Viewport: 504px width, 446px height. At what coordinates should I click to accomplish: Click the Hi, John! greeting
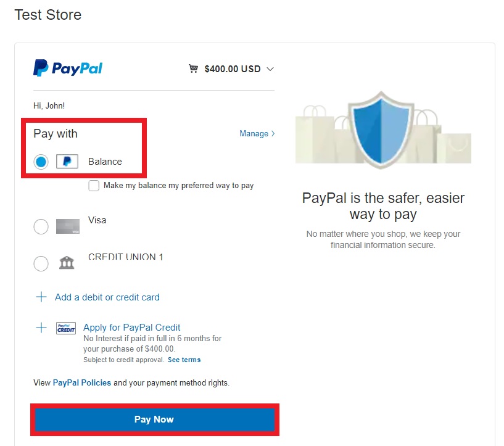tap(49, 105)
